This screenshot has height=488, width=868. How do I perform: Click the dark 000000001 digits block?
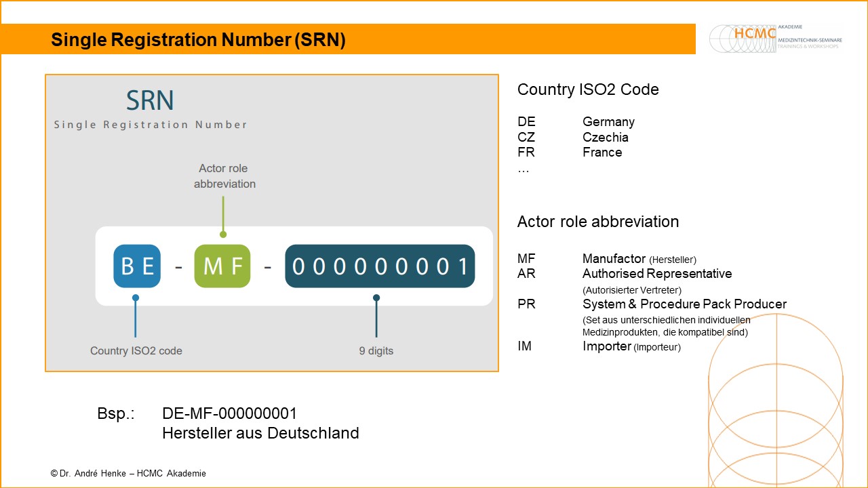click(x=380, y=266)
